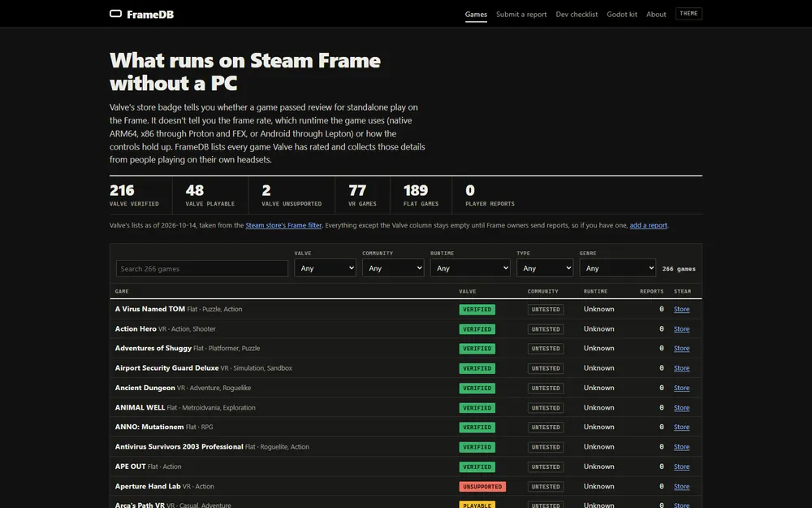The height and width of the screenshot is (508, 812).
Task: Open the Valve filter dropdown
Action: [326, 268]
